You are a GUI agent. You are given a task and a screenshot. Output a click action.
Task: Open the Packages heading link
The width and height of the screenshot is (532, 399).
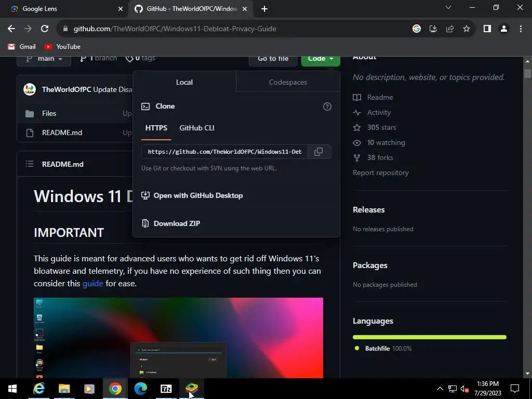click(x=370, y=265)
